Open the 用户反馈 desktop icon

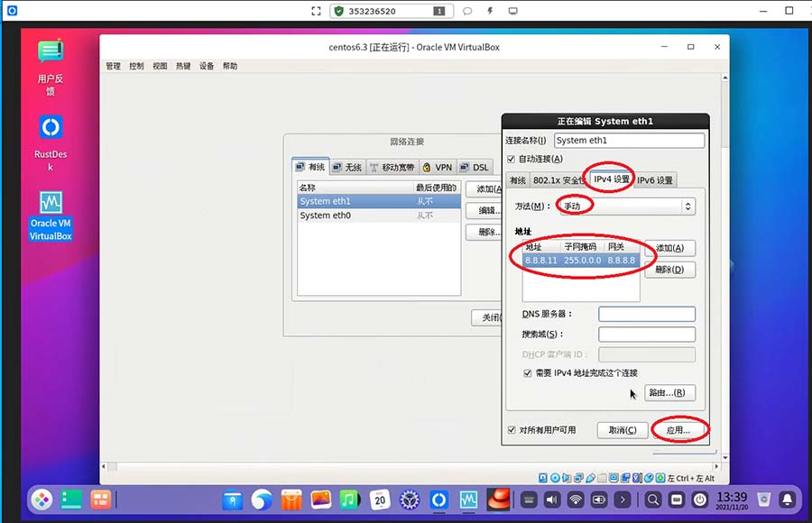click(x=51, y=68)
